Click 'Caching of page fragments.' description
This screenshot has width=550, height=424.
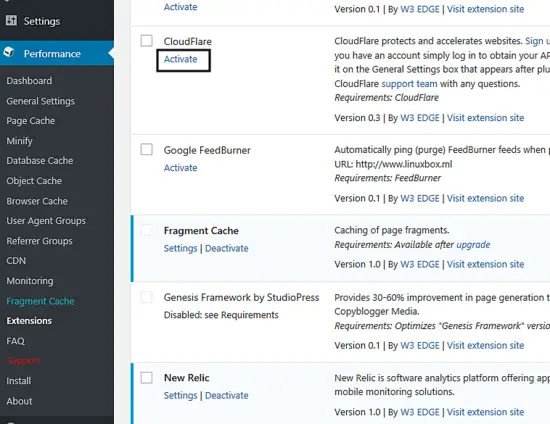point(392,230)
